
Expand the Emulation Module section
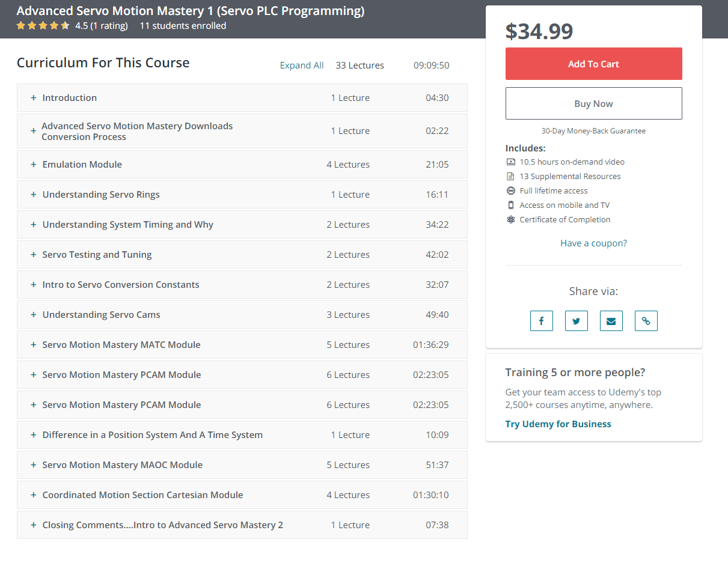pos(82,165)
